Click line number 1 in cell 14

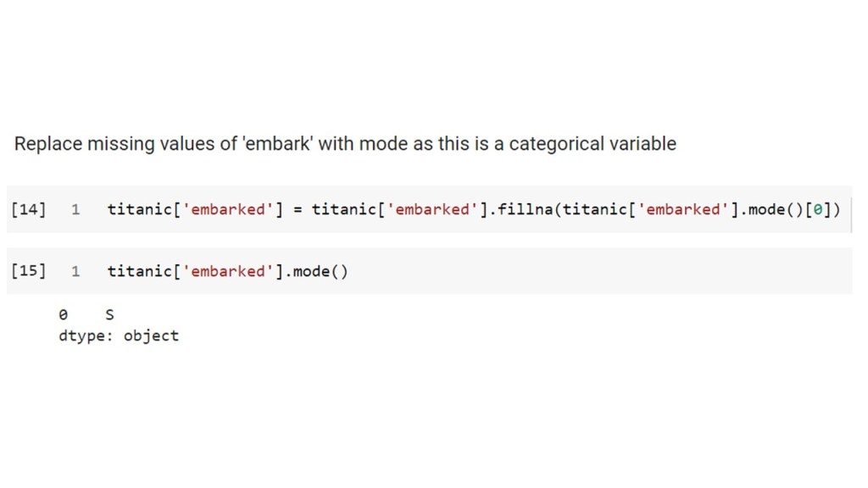click(x=75, y=209)
